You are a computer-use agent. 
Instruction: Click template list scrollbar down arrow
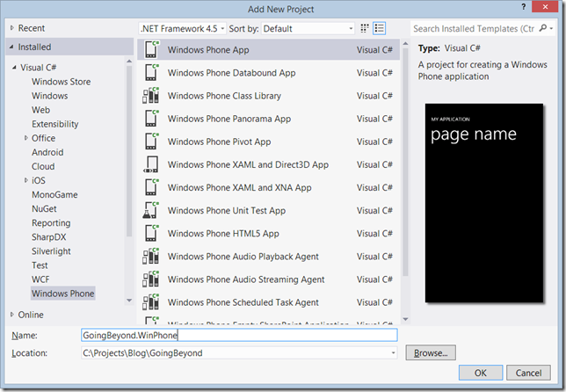405,319
